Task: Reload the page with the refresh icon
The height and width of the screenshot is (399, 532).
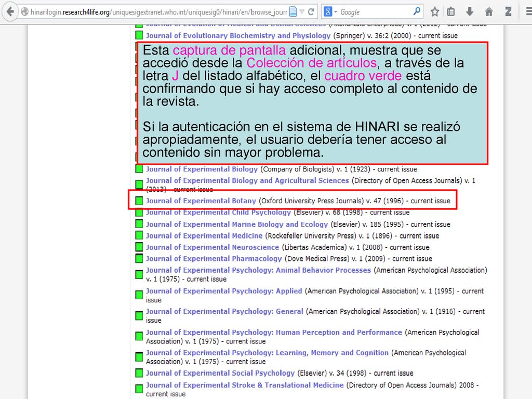Action: click(x=311, y=12)
